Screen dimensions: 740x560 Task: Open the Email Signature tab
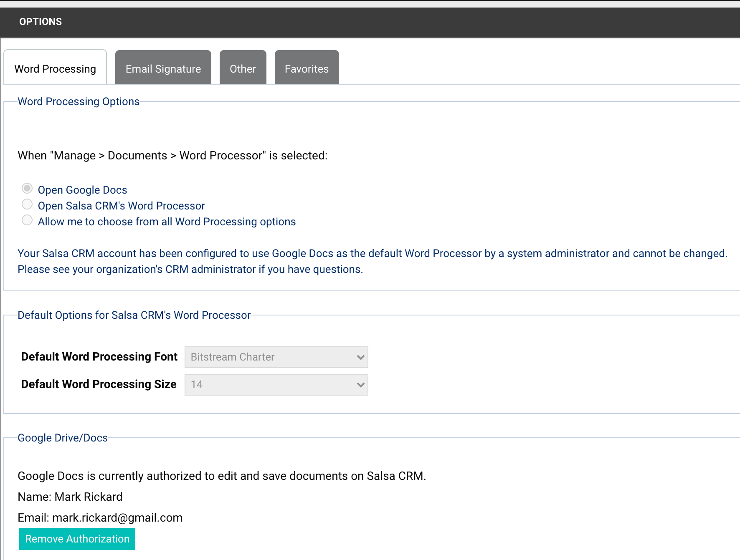[163, 68]
